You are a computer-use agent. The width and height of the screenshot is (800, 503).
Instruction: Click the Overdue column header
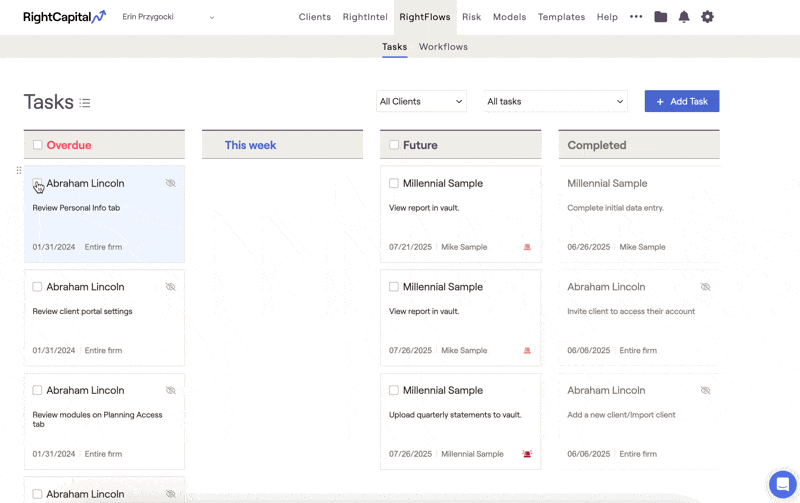click(x=104, y=145)
